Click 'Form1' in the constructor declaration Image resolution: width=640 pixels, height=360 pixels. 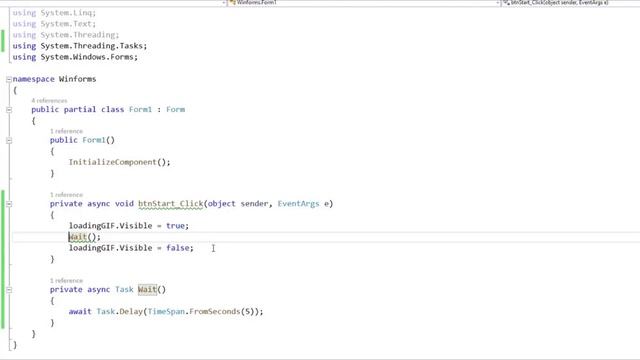click(x=94, y=140)
